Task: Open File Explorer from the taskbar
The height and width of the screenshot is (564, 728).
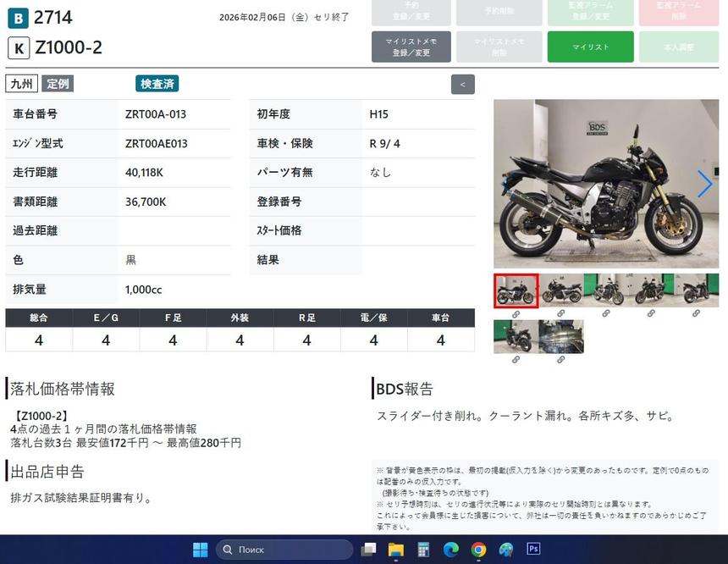Action: [x=396, y=550]
